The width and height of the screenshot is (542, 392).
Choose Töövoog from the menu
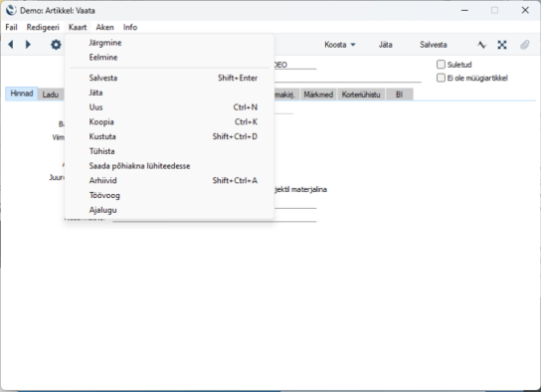point(169,195)
